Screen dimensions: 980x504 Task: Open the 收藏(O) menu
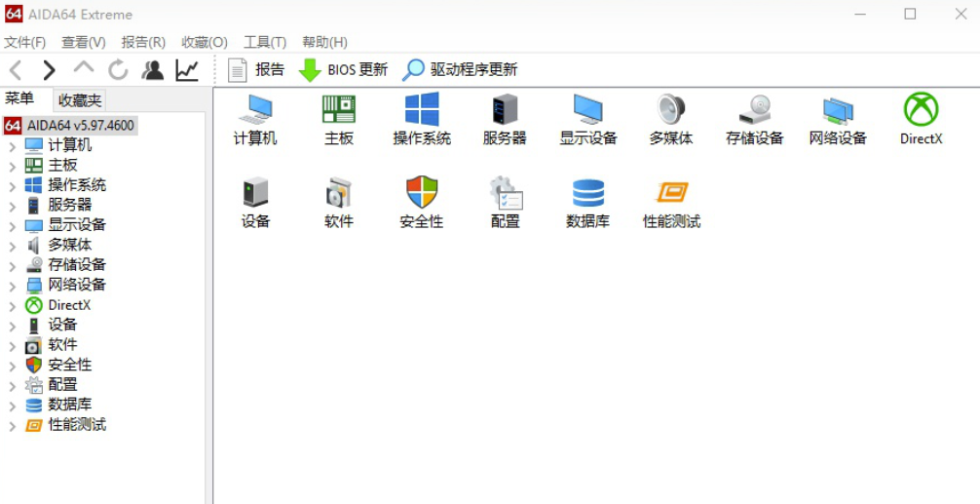pyautogui.click(x=205, y=42)
